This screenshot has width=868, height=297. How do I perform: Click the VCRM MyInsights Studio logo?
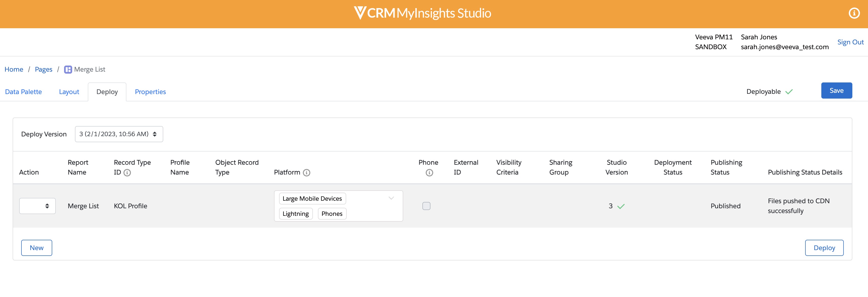422,13
